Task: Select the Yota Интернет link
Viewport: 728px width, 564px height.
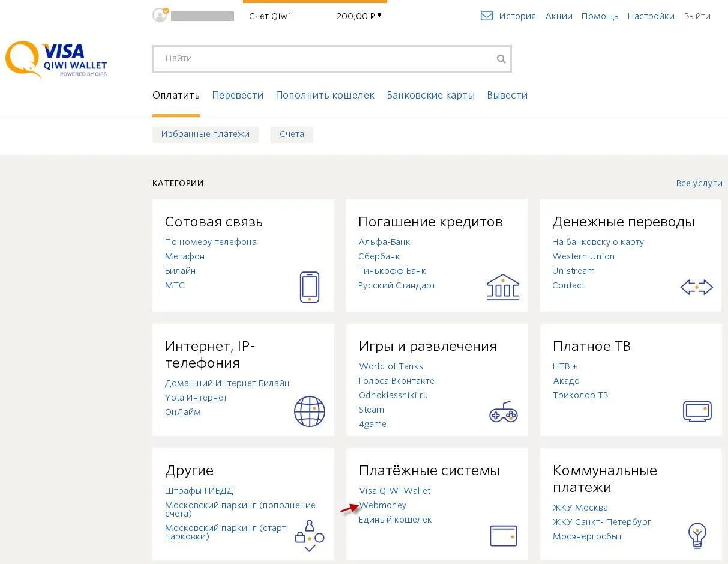Action: click(196, 398)
